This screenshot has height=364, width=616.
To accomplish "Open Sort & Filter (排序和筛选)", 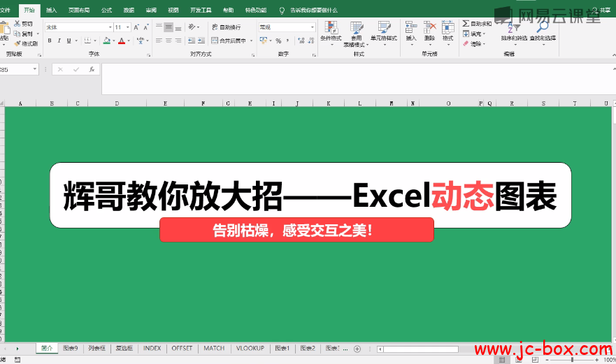I will click(514, 33).
